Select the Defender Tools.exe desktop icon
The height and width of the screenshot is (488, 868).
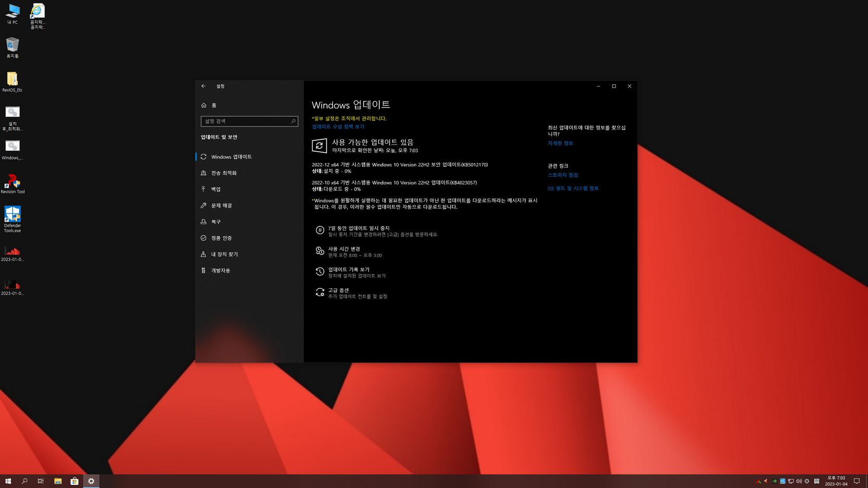pos(13,219)
